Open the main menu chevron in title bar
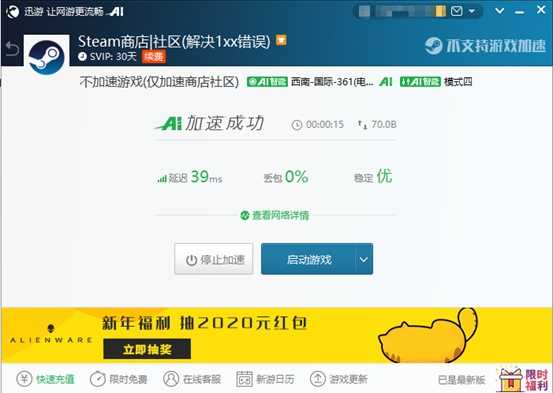 click(x=499, y=11)
